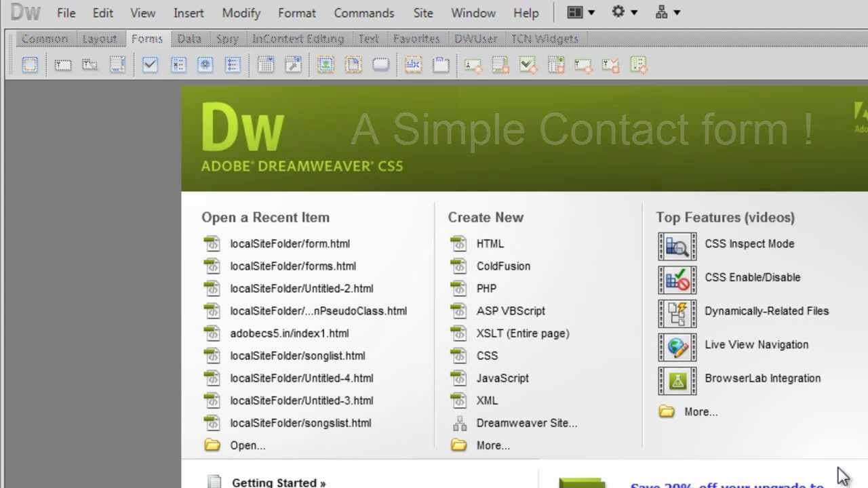
Task: Open the Modify menu
Action: pyautogui.click(x=241, y=13)
